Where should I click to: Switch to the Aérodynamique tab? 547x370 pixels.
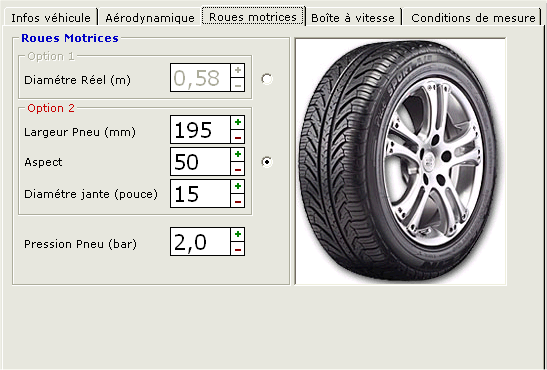150,18
